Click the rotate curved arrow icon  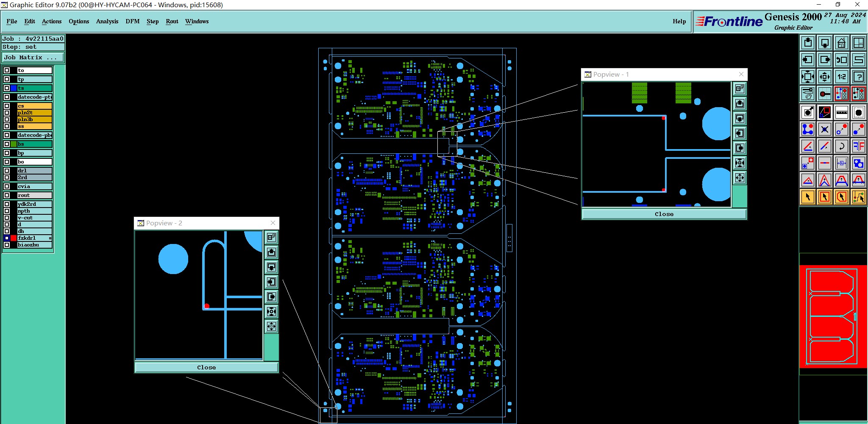pyautogui.click(x=842, y=146)
